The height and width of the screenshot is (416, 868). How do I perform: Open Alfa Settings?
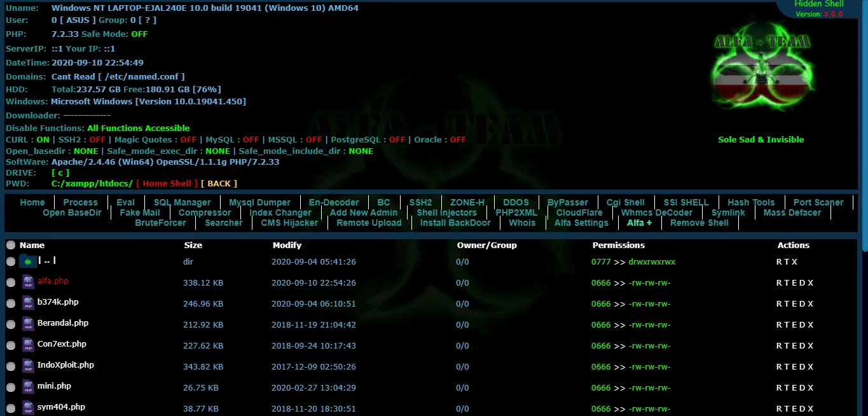coord(581,223)
